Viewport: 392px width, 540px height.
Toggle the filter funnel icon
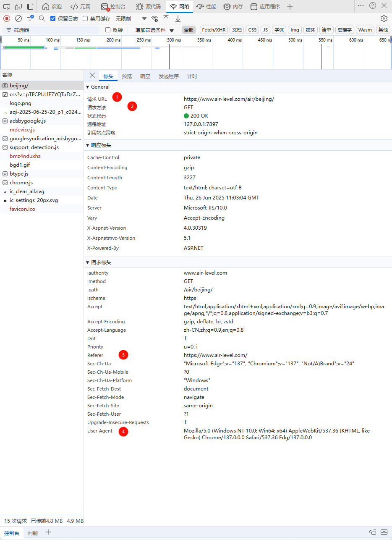tap(30, 18)
